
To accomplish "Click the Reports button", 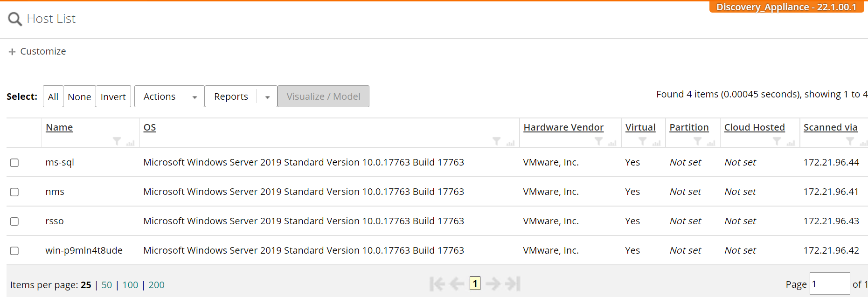I will pyautogui.click(x=231, y=97).
